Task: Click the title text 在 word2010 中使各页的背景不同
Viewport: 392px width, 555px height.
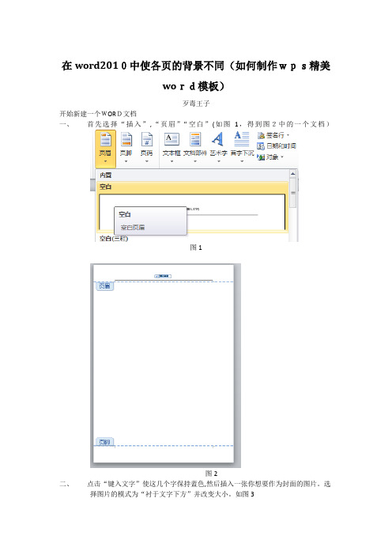Action: (x=142, y=66)
